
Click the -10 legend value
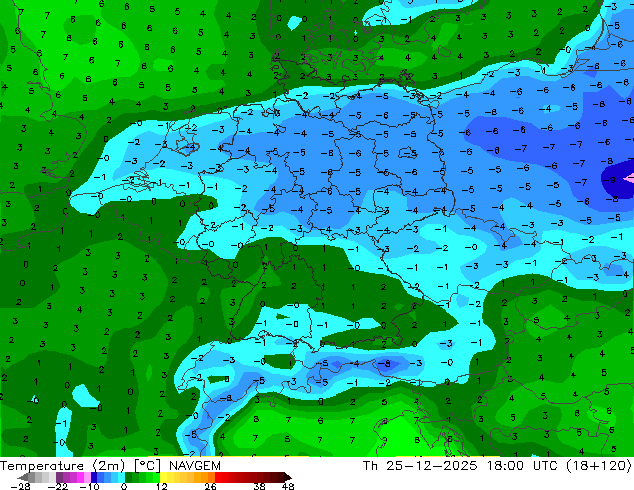[x=89, y=486]
